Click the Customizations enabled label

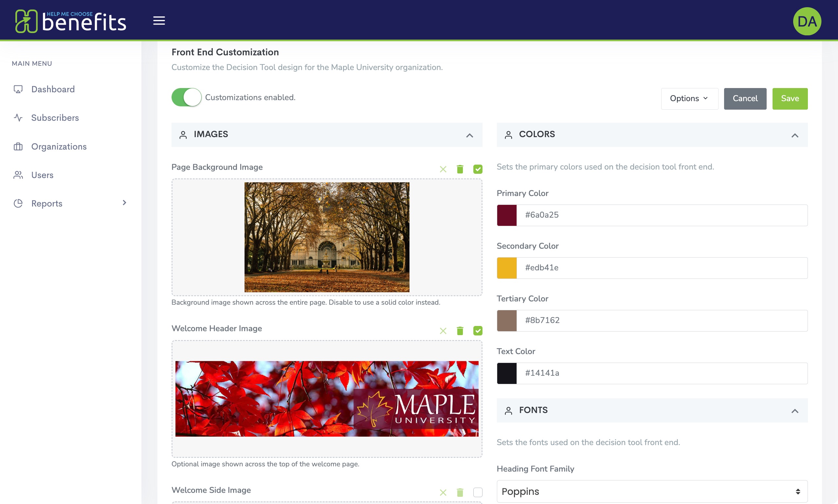click(x=250, y=98)
